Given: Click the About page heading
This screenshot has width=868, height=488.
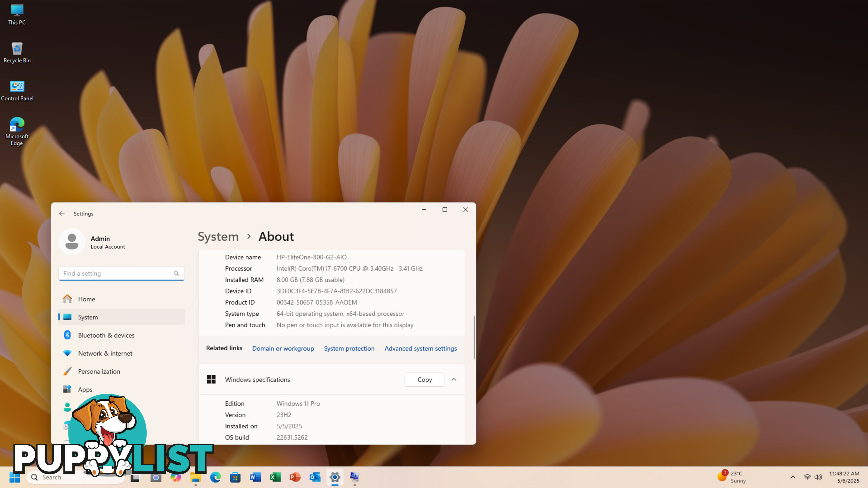Looking at the screenshot, I should pyautogui.click(x=276, y=236).
